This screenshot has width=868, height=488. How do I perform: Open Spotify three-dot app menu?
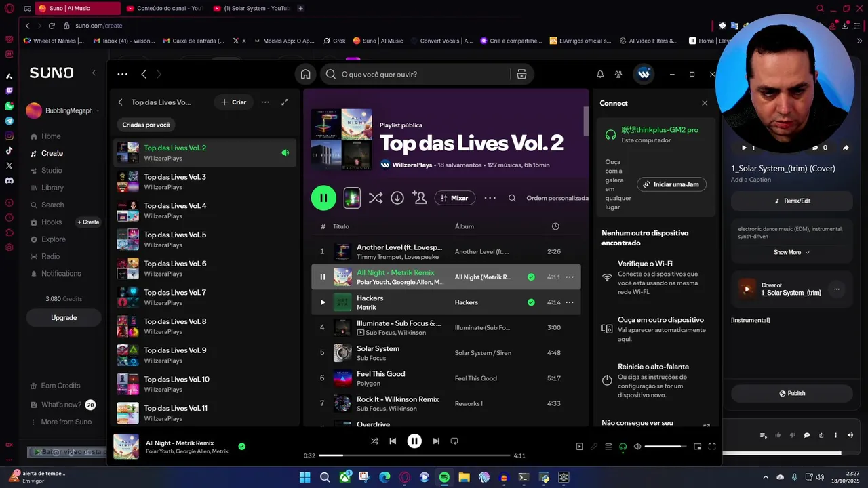click(122, 74)
